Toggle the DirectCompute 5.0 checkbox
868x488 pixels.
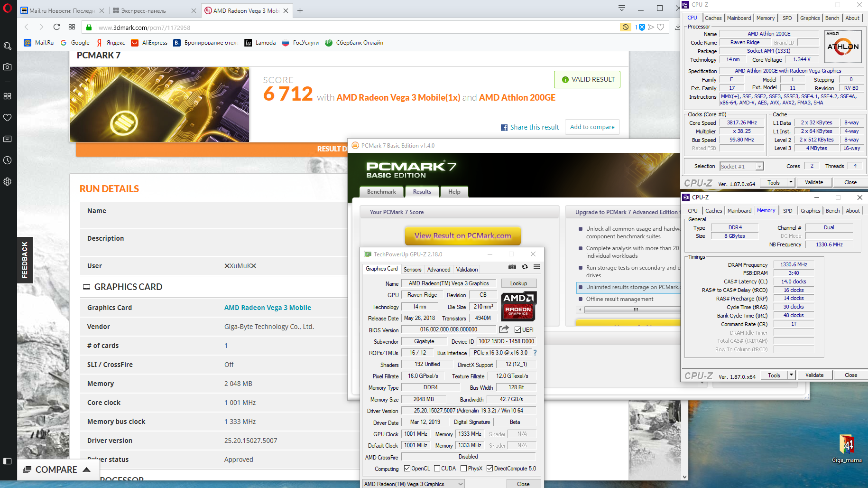pyautogui.click(x=489, y=469)
